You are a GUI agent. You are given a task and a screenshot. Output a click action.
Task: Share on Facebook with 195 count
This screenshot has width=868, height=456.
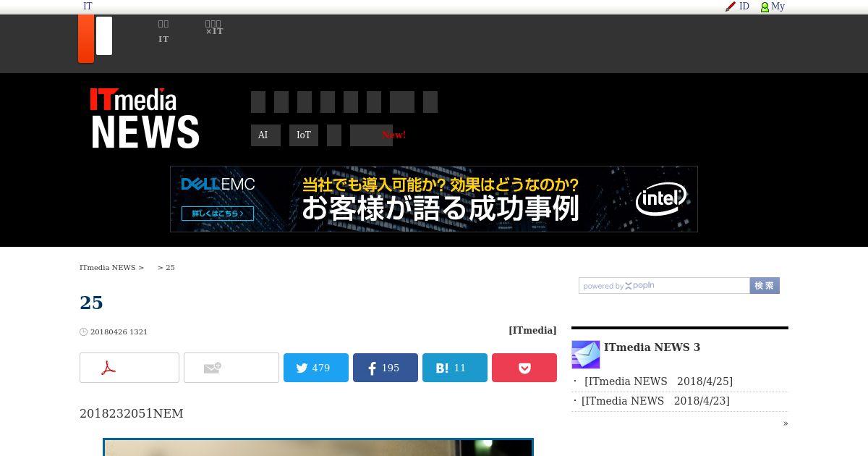(386, 368)
